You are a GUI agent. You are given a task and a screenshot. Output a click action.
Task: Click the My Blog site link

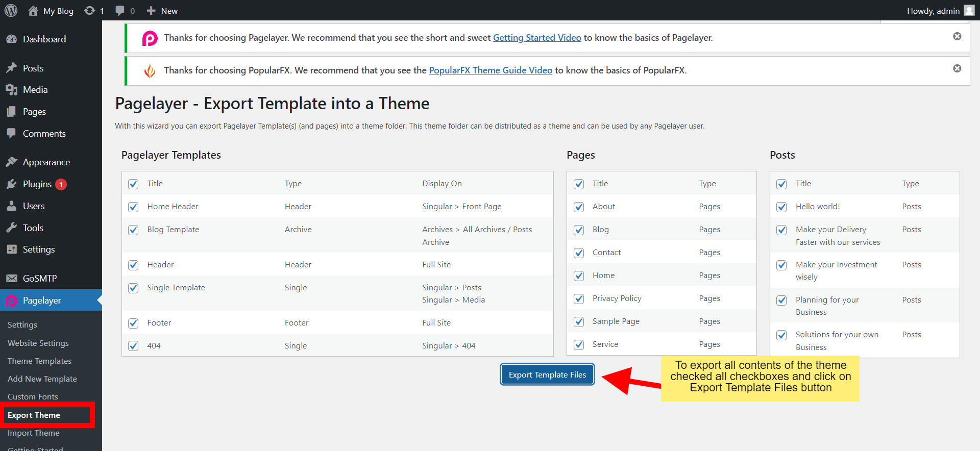tap(58, 11)
